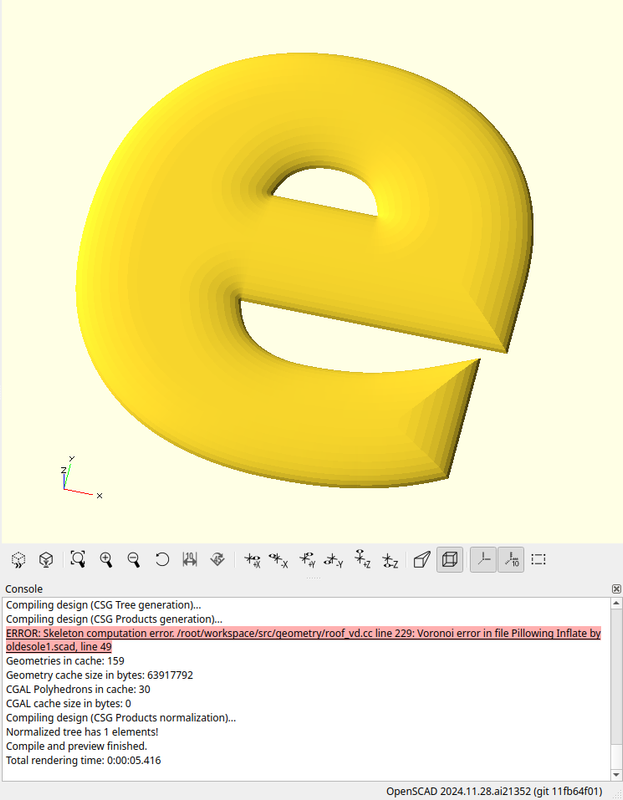Image resolution: width=623 pixels, height=800 pixels.
Task: Click the XYZ axis indicator in the viewport
Action: [x=81, y=478]
